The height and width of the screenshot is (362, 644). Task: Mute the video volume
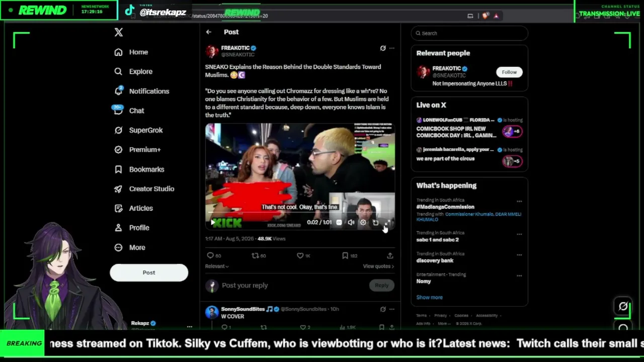(x=351, y=222)
